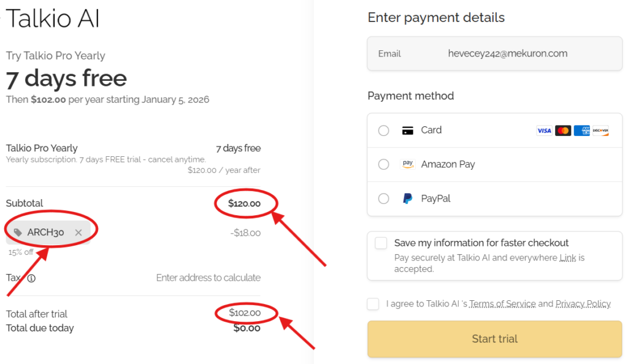Enable Save my information for faster checkout
Viewport: 628px width, 364px height.
[381, 243]
